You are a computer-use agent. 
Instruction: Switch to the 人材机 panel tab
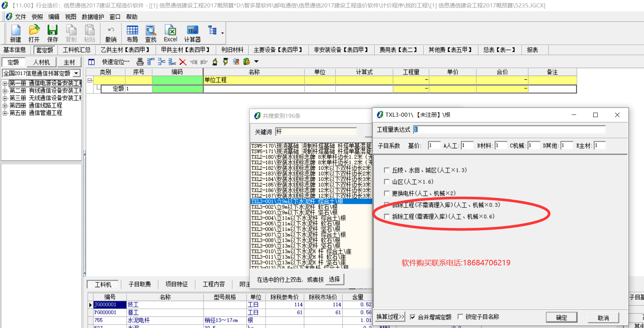pyautogui.click(x=41, y=62)
